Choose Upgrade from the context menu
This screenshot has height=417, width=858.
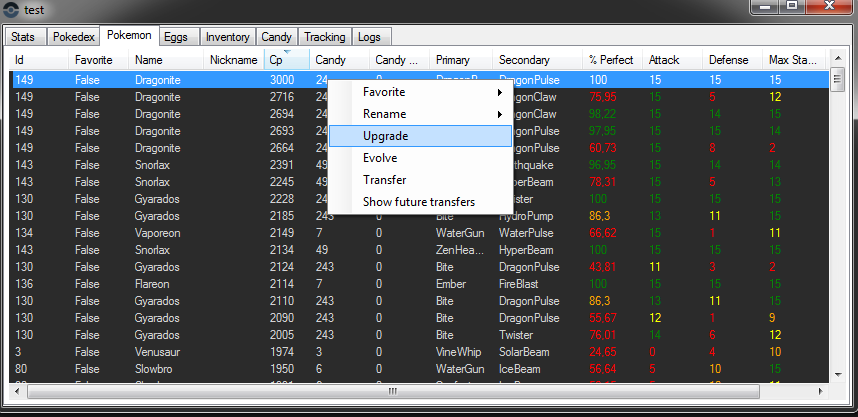coord(420,136)
